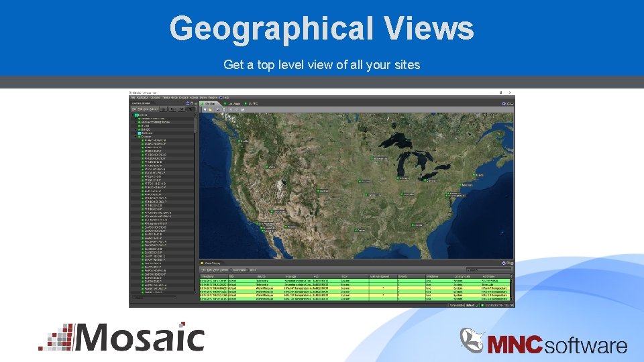Click the first icon in the map toolbar
Viewport: 644px width, 362px height.
coord(205,109)
